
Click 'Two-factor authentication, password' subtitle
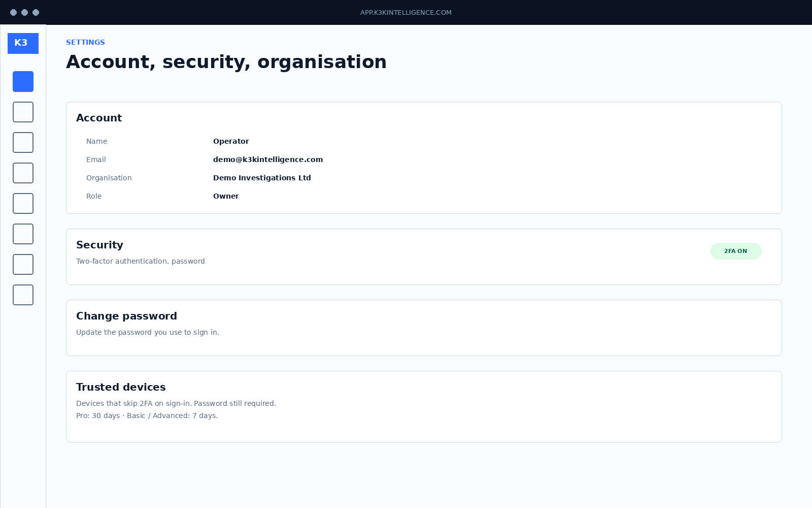click(x=141, y=261)
